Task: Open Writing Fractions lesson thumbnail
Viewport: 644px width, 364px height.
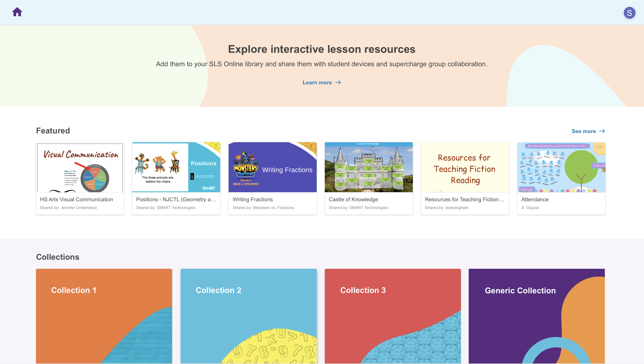Action: [x=273, y=167]
